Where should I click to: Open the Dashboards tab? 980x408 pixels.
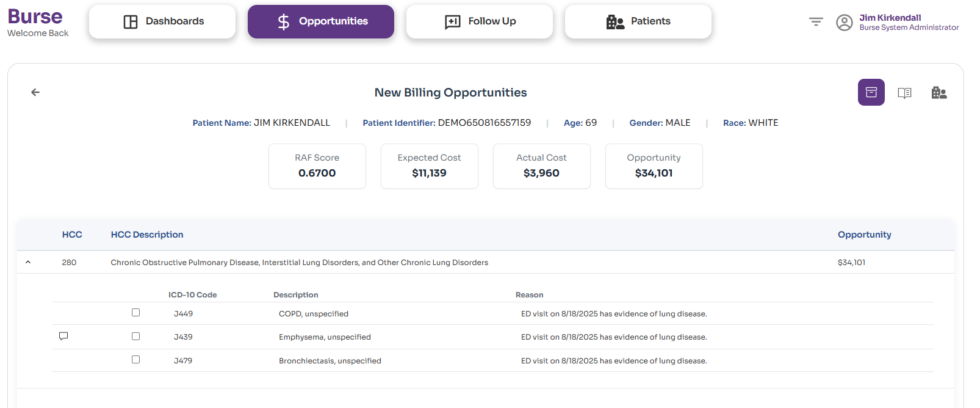(162, 21)
